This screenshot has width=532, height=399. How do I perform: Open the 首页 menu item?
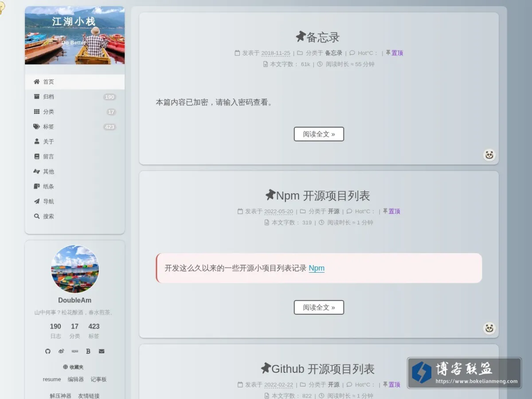point(74,82)
